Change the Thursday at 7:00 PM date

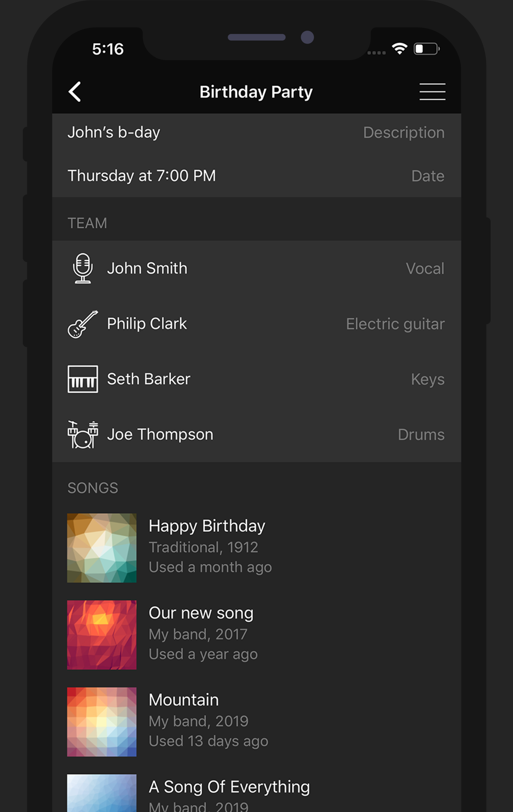[256, 176]
